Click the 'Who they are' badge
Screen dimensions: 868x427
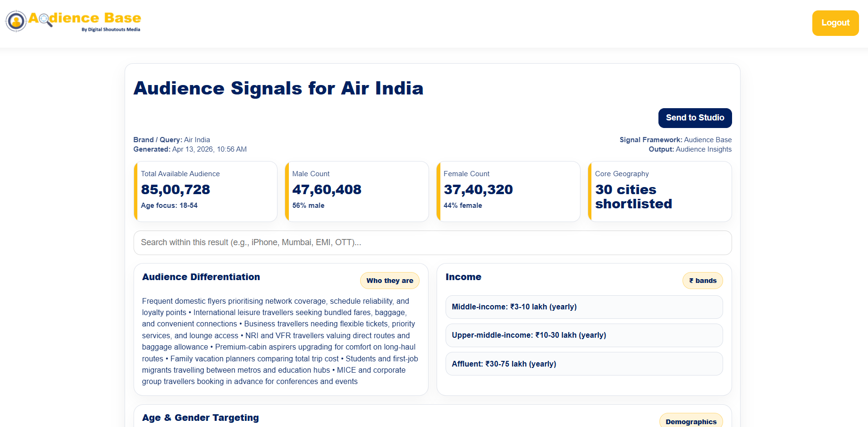click(x=390, y=281)
